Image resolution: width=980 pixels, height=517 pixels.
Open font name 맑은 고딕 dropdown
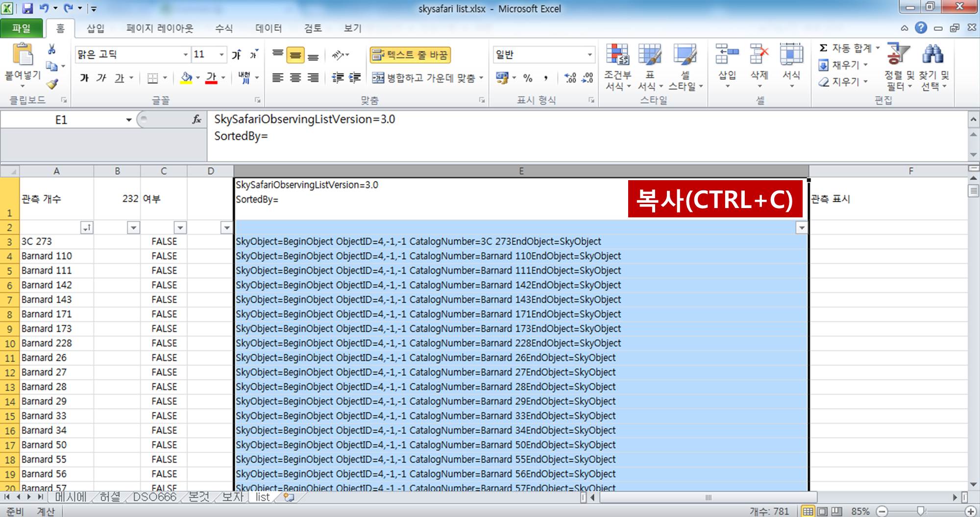185,54
